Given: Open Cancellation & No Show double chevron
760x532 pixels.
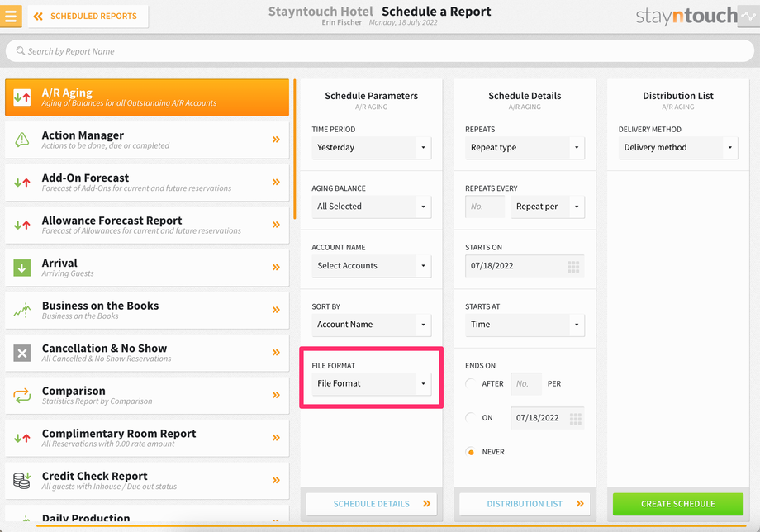Looking at the screenshot, I should tap(276, 352).
